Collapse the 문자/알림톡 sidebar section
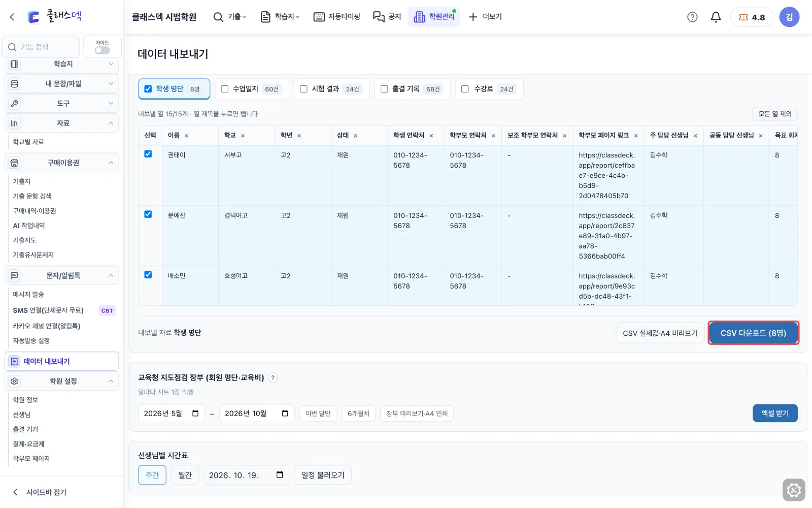Viewport: 812px width, 508px height. coord(62,276)
